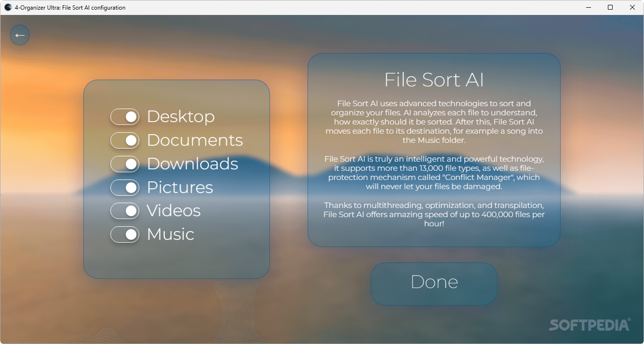Click the paragraph mentioning "Conflict Manager"
Viewport: 644px width, 344px height.
[x=434, y=173]
